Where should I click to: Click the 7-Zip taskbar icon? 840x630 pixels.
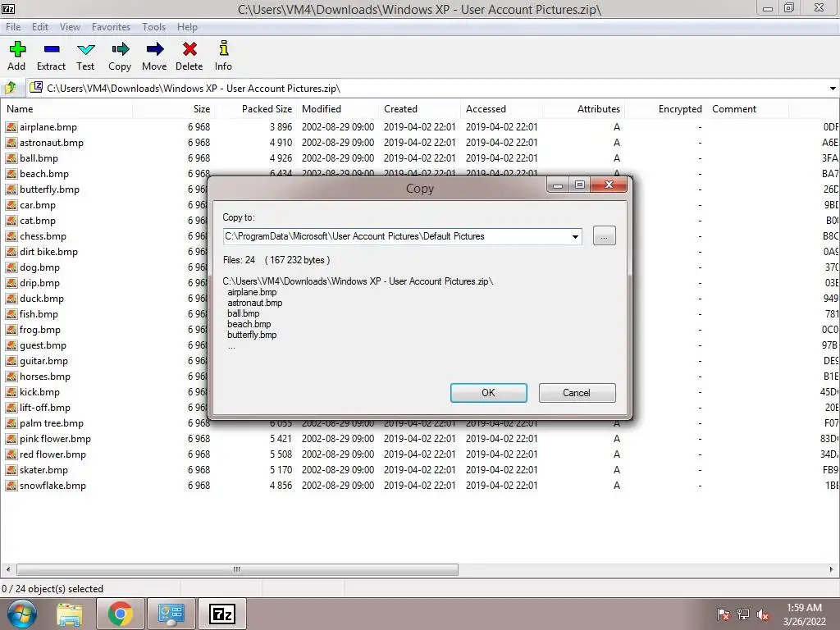pyautogui.click(x=221, y=614)
